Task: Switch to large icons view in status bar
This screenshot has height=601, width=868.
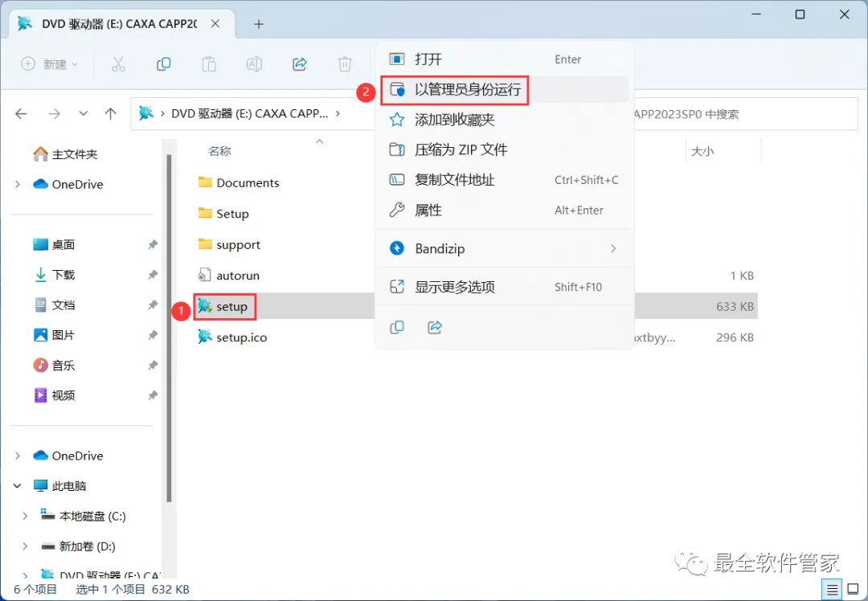Action: click(854, 590)
